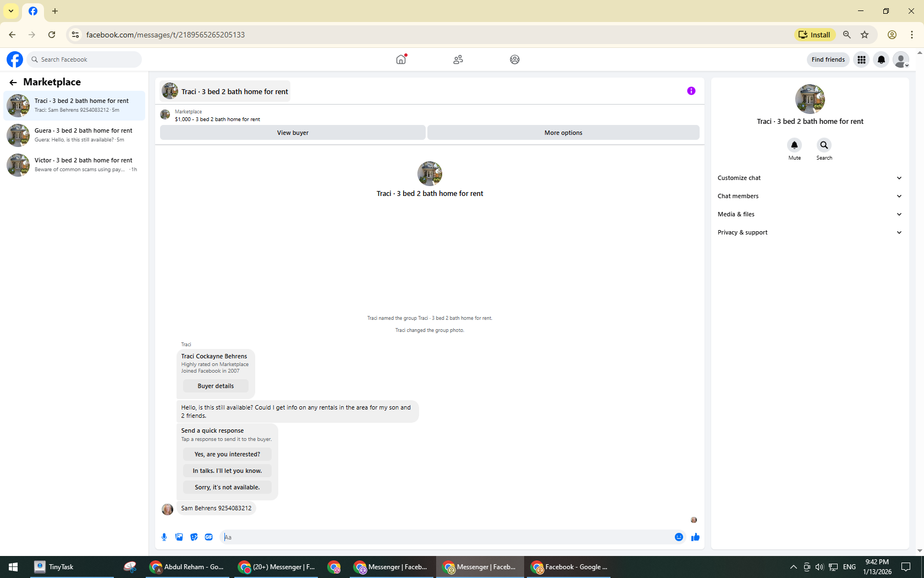Open Windows Start menu
The height and width of the screenshot is (578, 924).
pos(13,567)
